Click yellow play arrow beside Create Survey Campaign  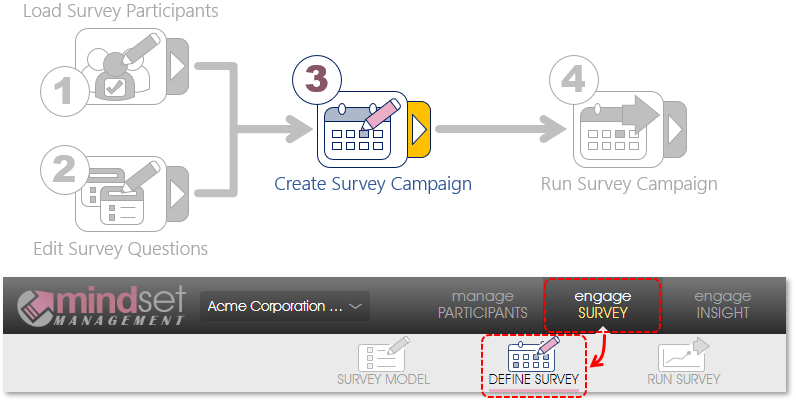coord(420,129)
